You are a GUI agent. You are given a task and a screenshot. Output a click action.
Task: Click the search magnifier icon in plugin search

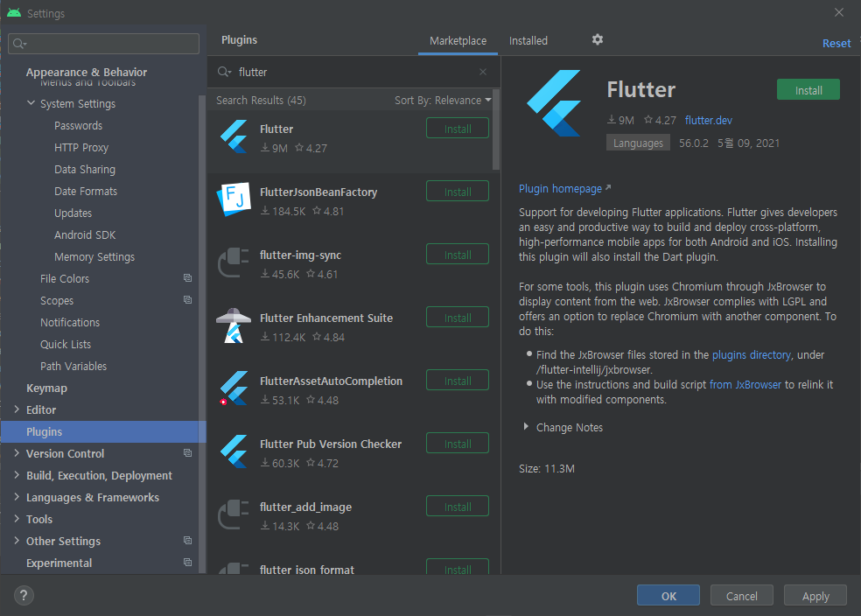(x=224, y=72)
